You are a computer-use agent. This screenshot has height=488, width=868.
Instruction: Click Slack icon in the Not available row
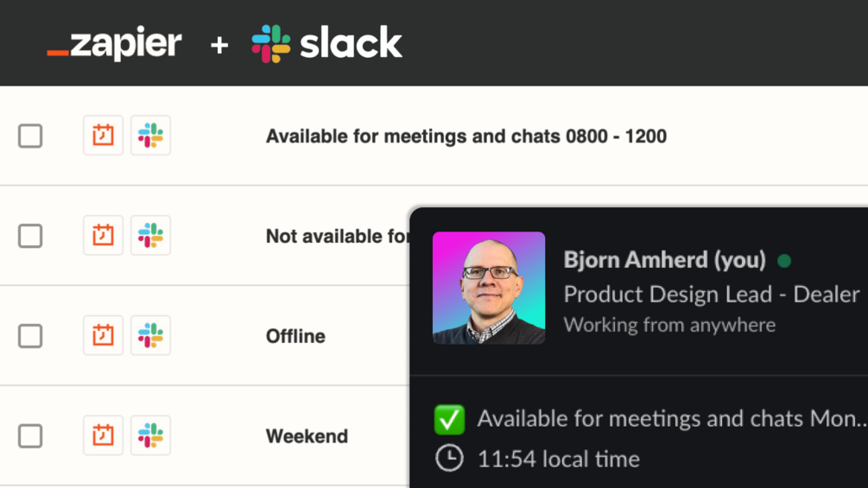tap(150, 236)
